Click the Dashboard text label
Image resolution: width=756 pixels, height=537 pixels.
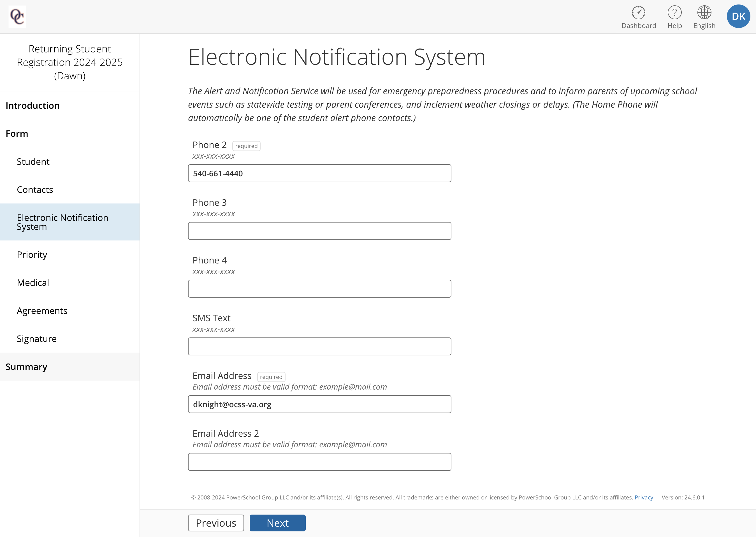[638, 26]
